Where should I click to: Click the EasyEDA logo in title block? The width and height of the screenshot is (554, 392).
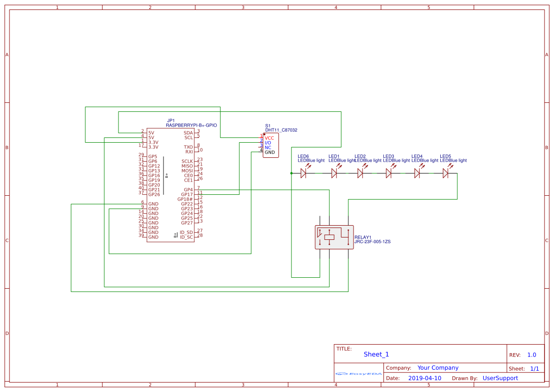click(359, 374)
